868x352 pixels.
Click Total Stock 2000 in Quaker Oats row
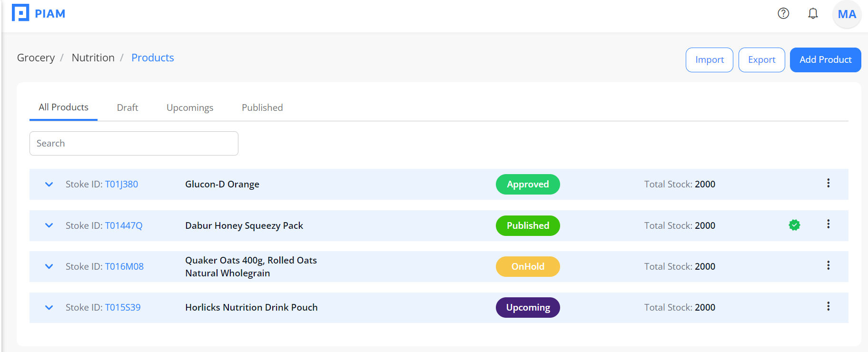680,266
